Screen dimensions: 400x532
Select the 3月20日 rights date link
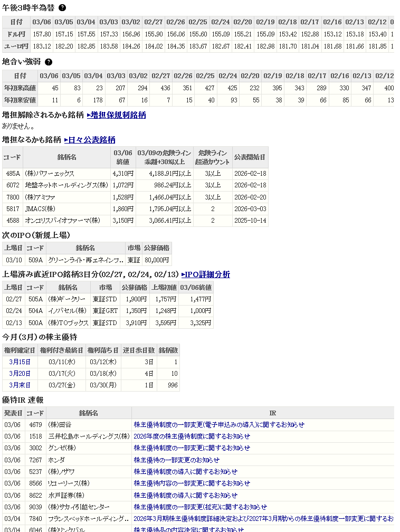(20, 374)
